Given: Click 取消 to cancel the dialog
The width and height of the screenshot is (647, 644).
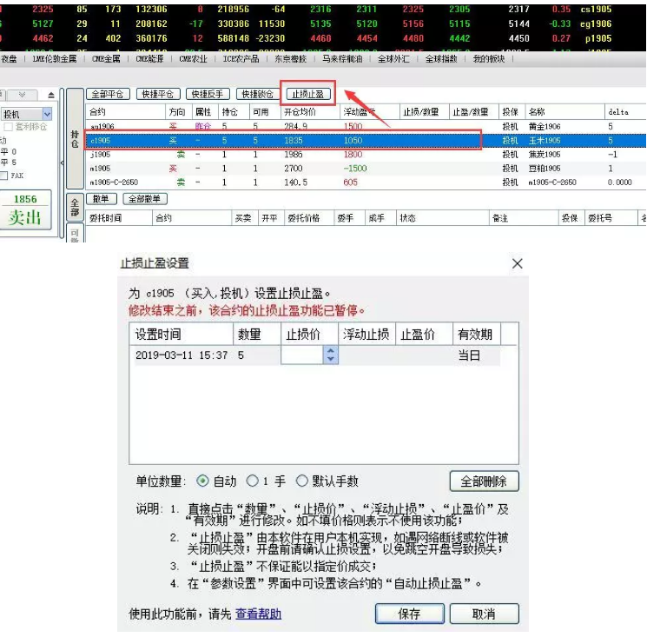Looking at the screenshot, I should tap(484, 614).
